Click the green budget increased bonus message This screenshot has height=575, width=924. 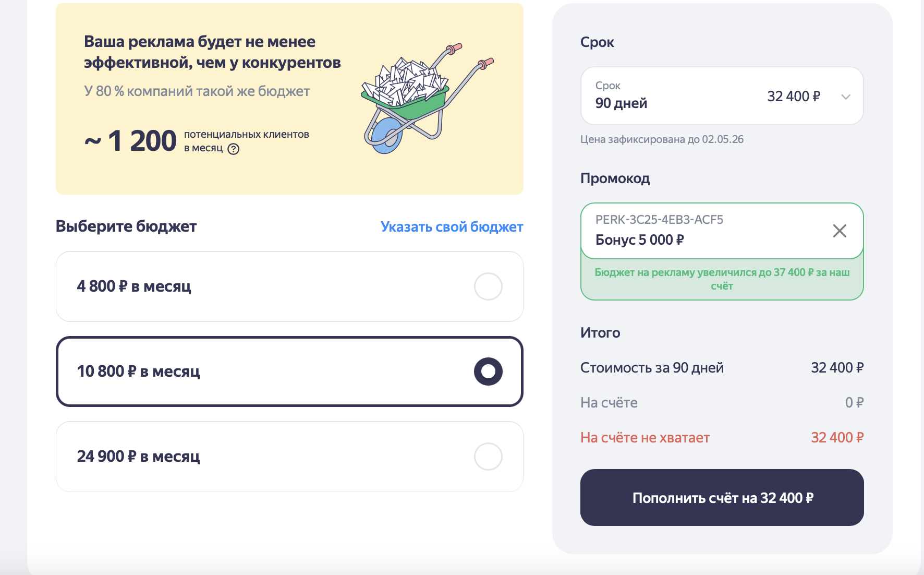tap(722, 279)
